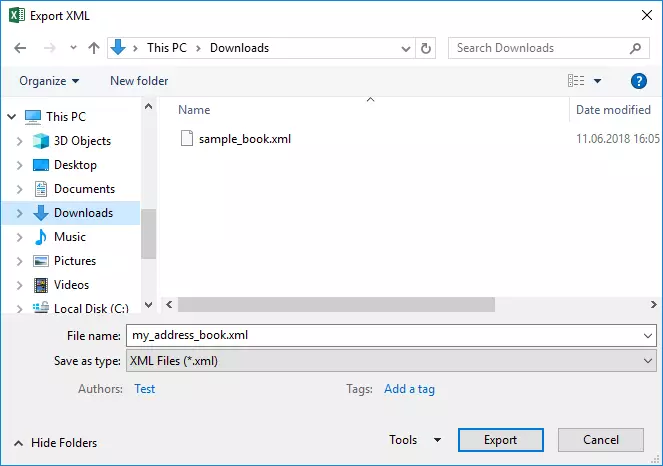
Task: Click the change view icon
Action: click(576, 81)
